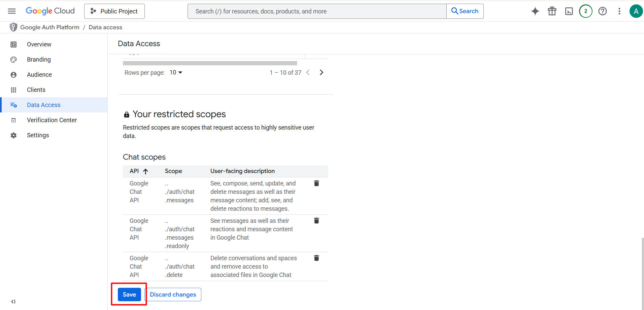Open the help question mark icon
The width and height of the screenshot is (644, 310).
coord(603,11)
